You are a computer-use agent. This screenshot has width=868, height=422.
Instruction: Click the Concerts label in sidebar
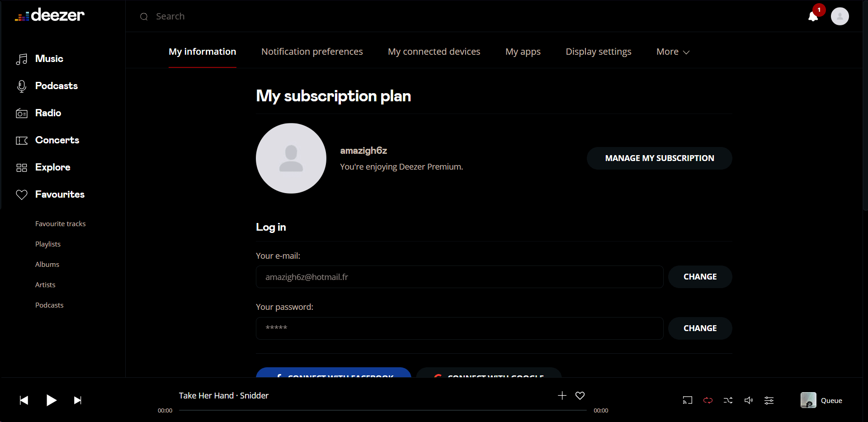57,140
